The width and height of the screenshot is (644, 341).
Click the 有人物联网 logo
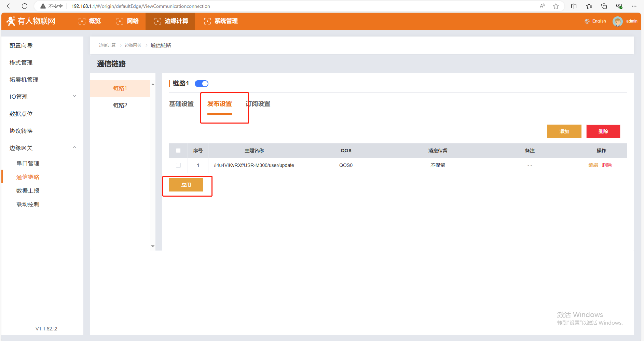pyautogui.click(x=31, y=21)
